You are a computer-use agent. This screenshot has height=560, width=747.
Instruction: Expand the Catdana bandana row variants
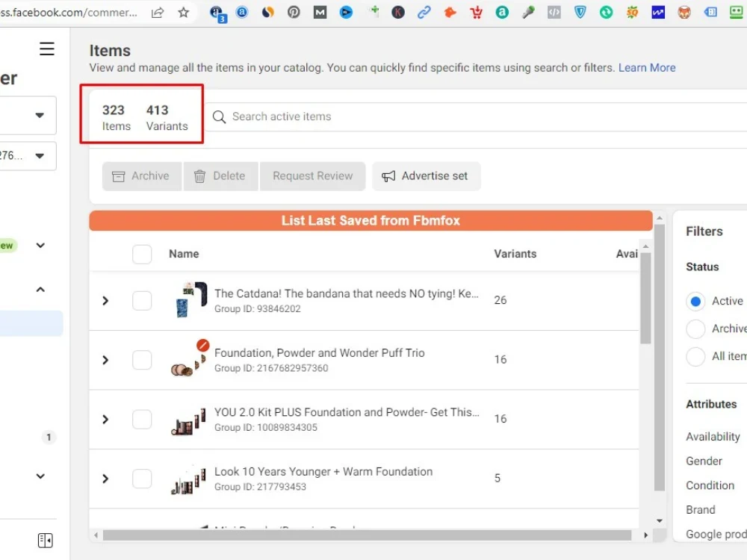coord(106,300)
